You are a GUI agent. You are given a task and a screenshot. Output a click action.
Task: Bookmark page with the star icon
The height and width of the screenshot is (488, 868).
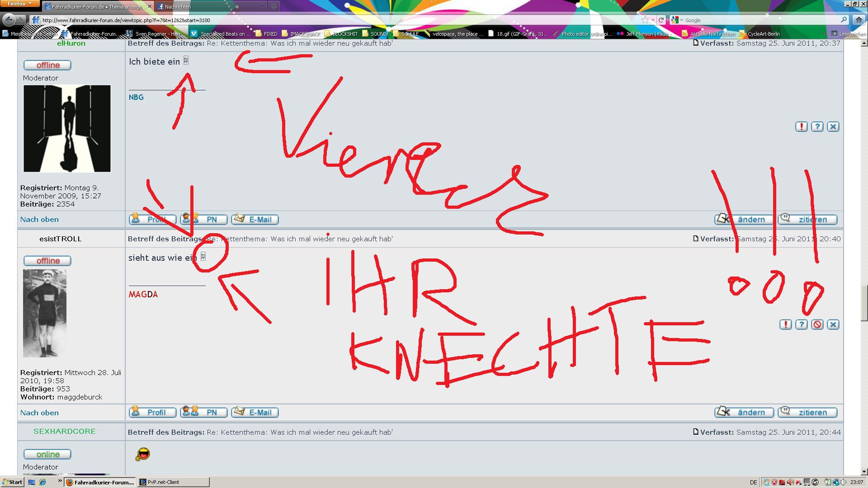click(x=645, y=20)
